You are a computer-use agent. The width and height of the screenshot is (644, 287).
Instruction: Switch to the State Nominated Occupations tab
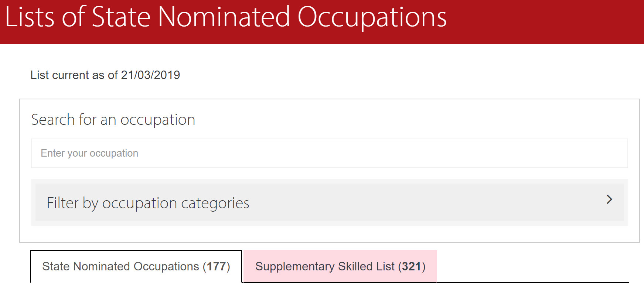[136, 266]
